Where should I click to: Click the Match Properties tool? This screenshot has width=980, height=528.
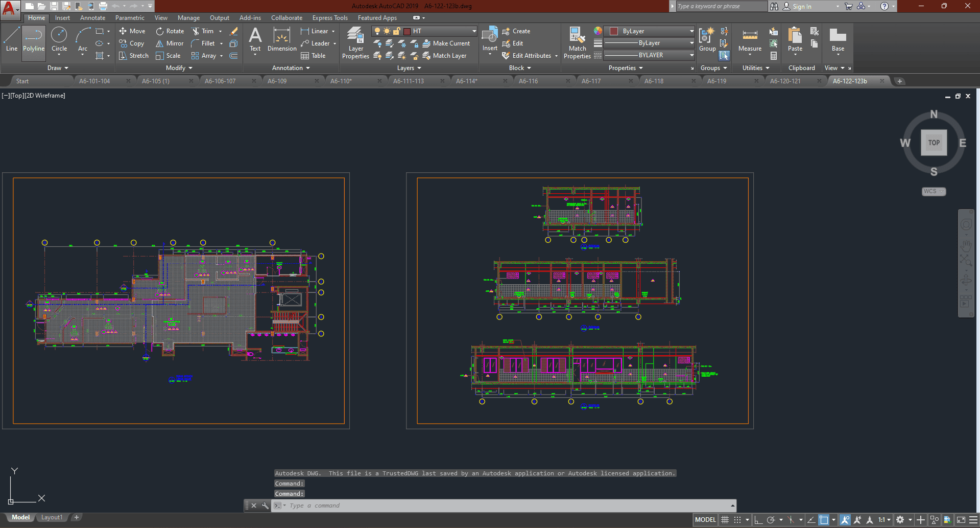tap(577, 42)
